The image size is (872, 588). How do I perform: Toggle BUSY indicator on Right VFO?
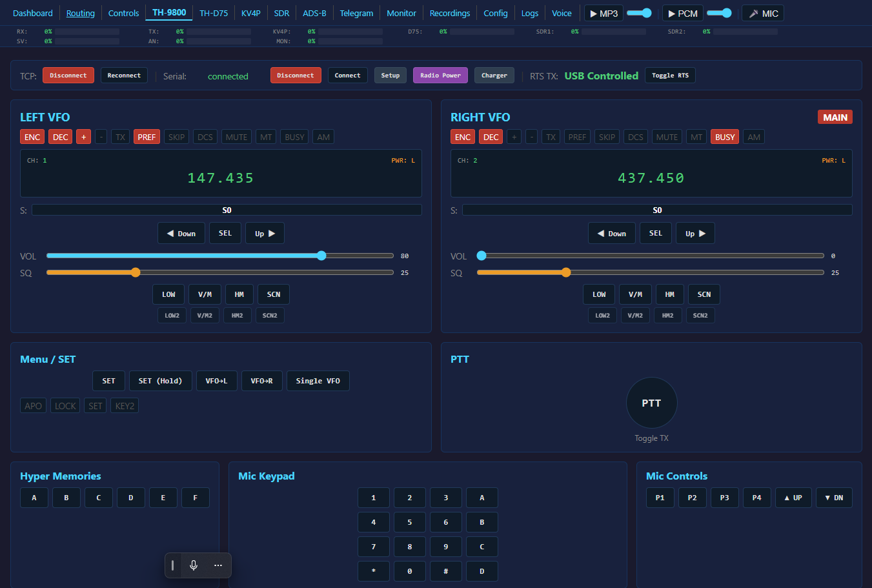(725, 137)
